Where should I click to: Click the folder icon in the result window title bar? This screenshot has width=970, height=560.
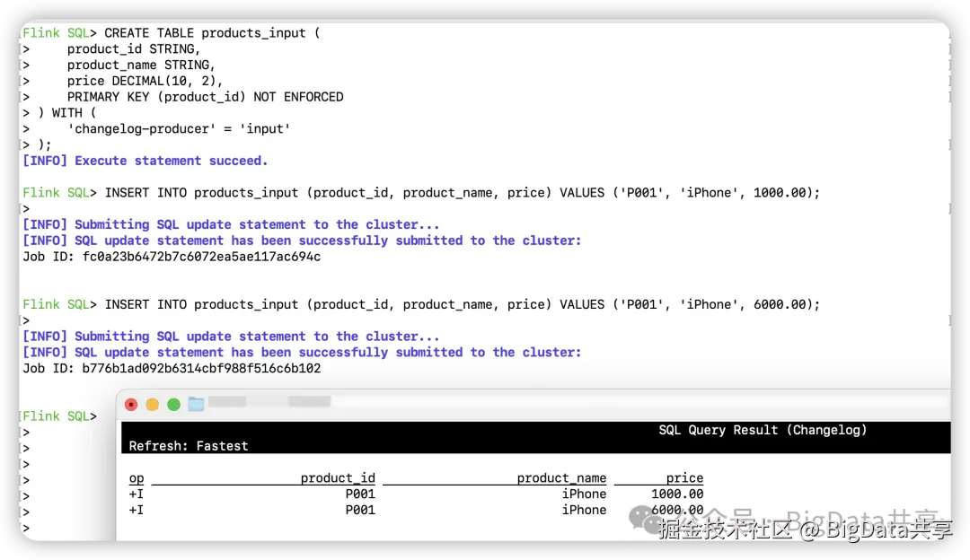196,404
